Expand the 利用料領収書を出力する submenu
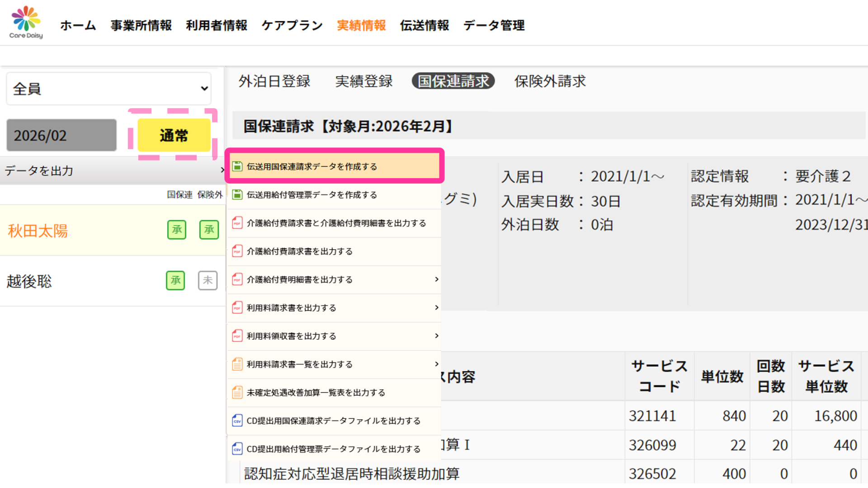 [x=436, y=336]
